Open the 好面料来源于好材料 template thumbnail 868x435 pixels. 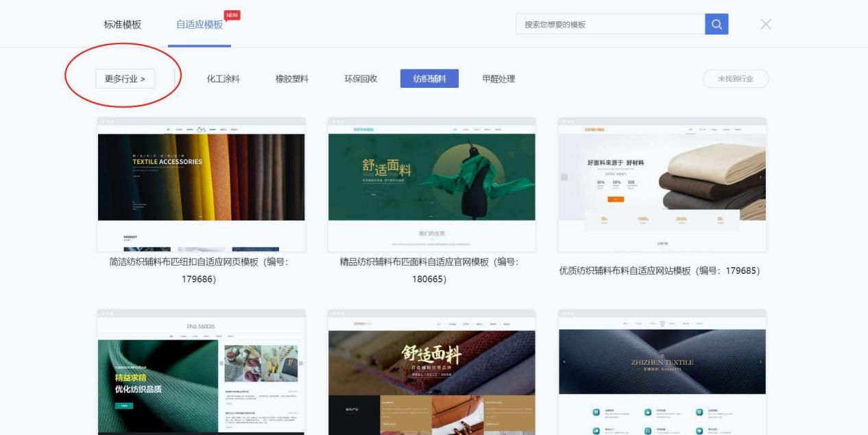point(662,185)
